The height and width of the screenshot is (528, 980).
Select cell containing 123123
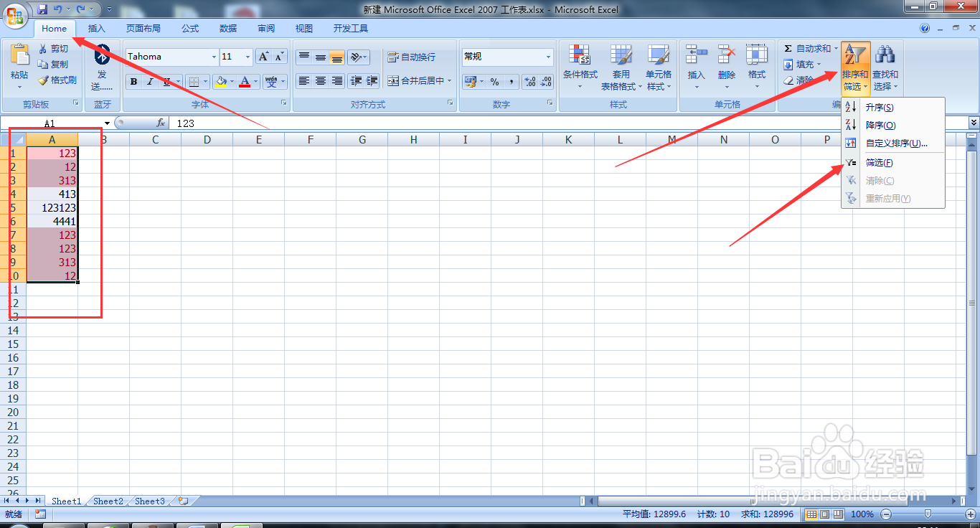[52, 208]
